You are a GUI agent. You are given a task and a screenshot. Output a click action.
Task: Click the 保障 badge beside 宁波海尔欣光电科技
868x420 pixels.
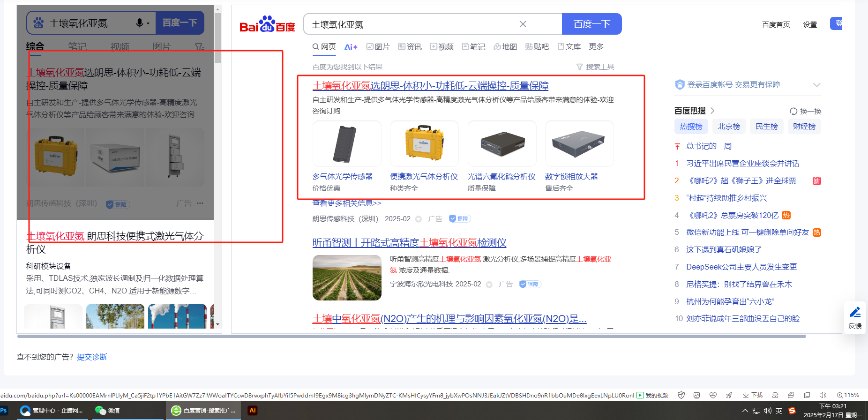531,284
